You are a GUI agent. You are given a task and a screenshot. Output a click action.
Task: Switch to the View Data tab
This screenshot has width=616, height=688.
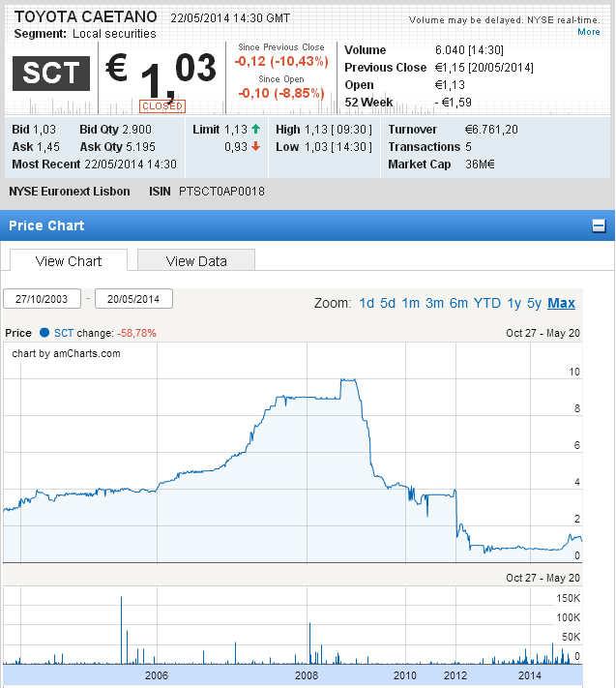pos(196,261)
